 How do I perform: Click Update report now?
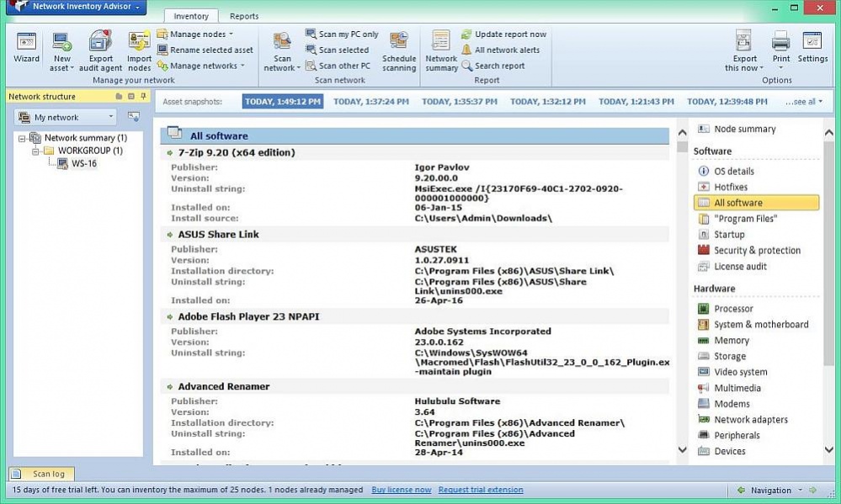pyautogui.click(x=504, y=34)
